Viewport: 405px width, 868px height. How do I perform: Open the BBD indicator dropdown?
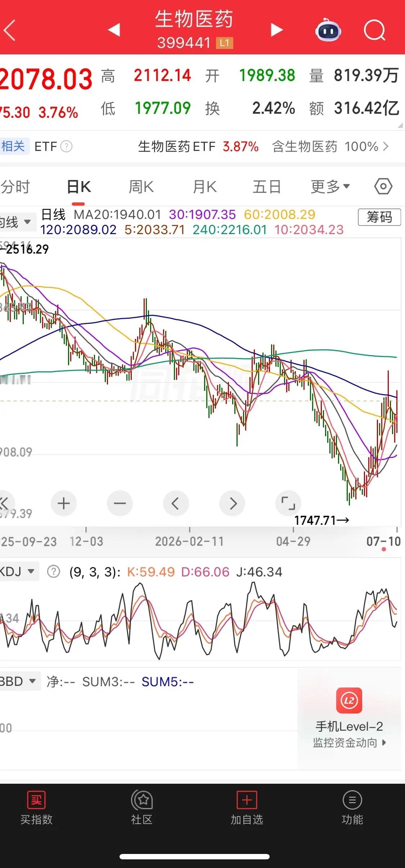coord(19,681)
